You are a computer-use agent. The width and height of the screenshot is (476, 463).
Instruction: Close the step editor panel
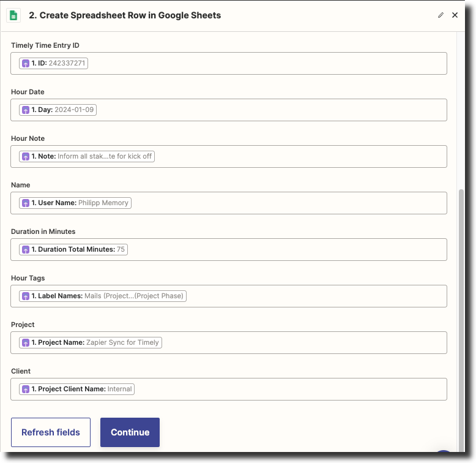tap(455, 15)
